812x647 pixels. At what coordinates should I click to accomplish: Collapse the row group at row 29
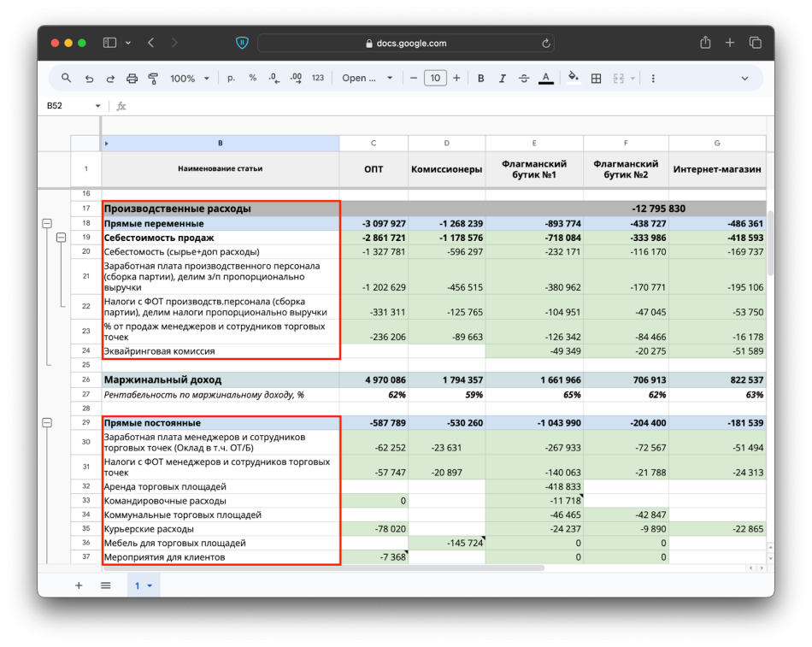(x=47, y=422)
